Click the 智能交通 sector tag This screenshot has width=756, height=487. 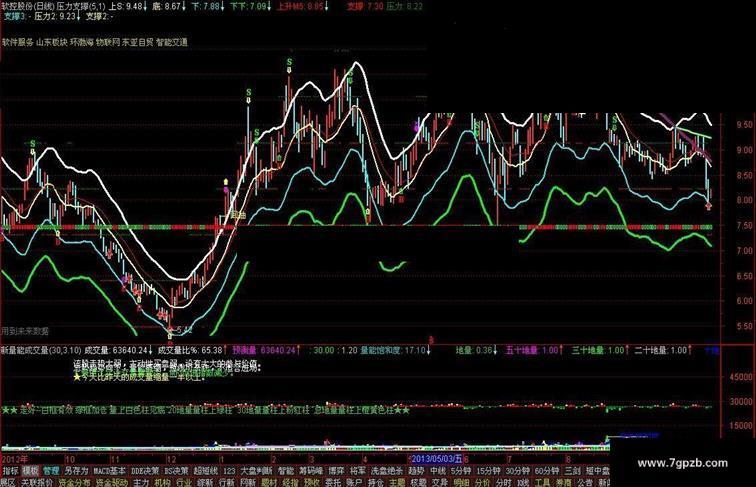tap(172, 42)
